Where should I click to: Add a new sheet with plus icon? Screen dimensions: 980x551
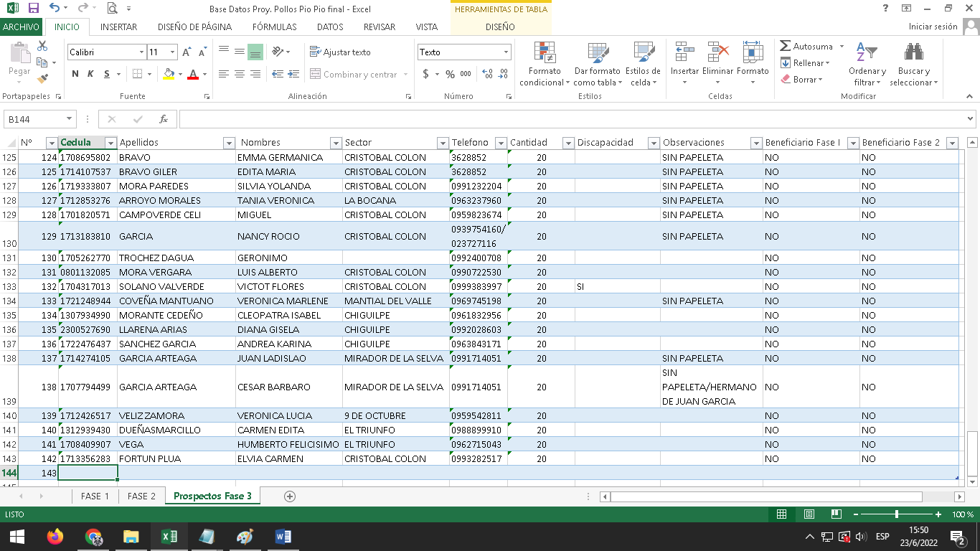[290, 496]
